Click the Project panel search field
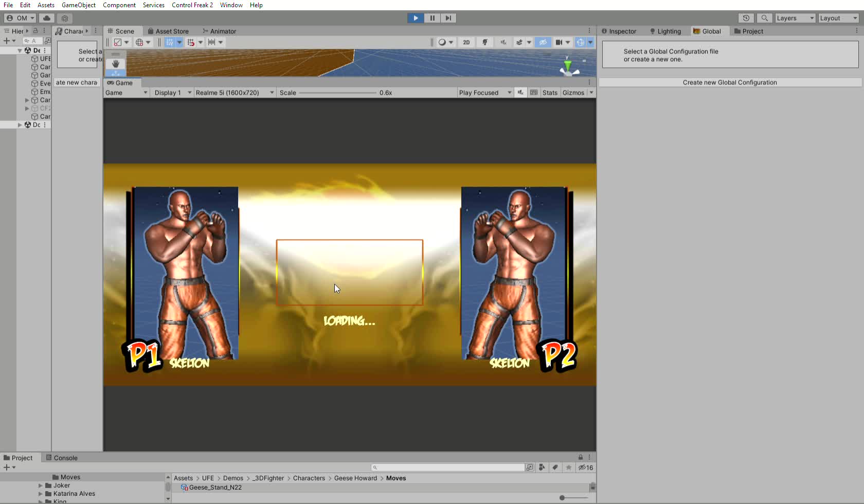 pyautogui.click(x=447, y=467)
